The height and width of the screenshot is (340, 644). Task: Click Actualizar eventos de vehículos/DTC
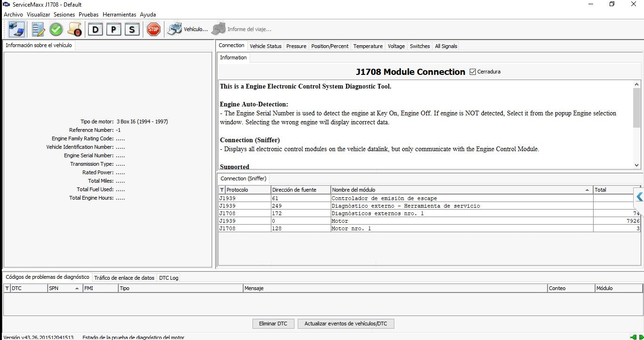[346, 324]
